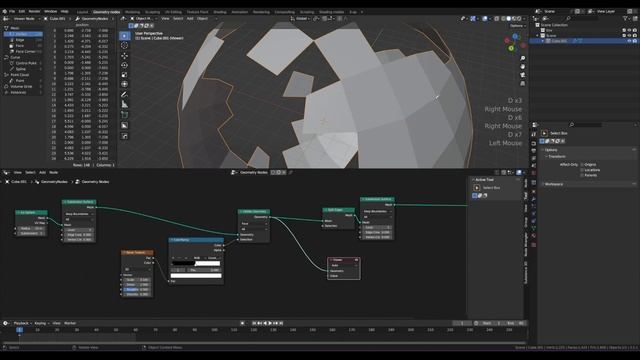
Task: Open the Viewer Node dropdown in spreadsheet
Action: pos(24,18)
